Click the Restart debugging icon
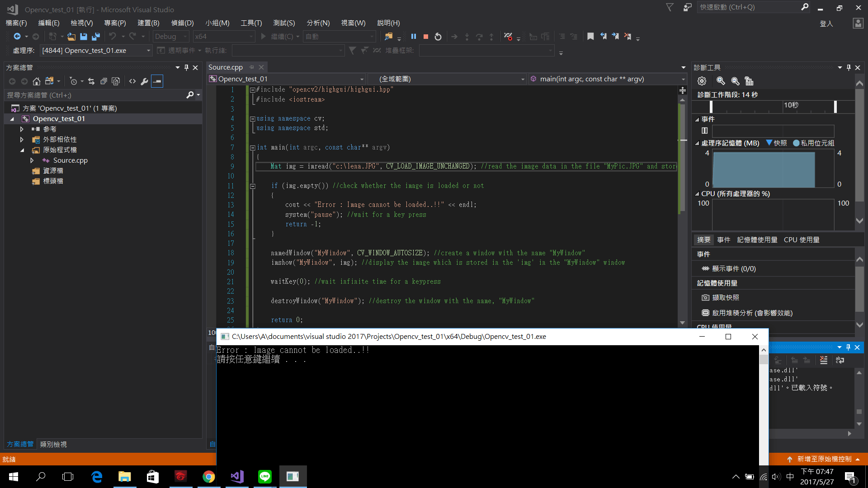 (438, 36)
